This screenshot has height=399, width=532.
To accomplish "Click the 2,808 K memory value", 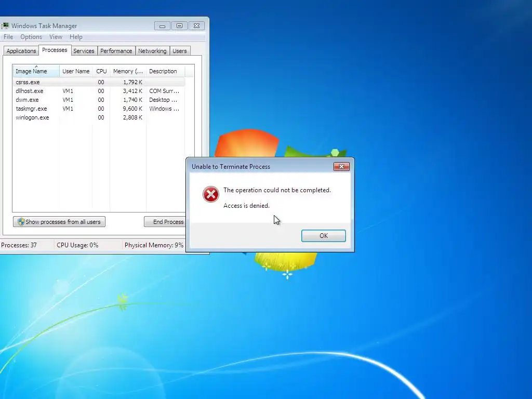I will pyautogui.click(x=132, y=117).
